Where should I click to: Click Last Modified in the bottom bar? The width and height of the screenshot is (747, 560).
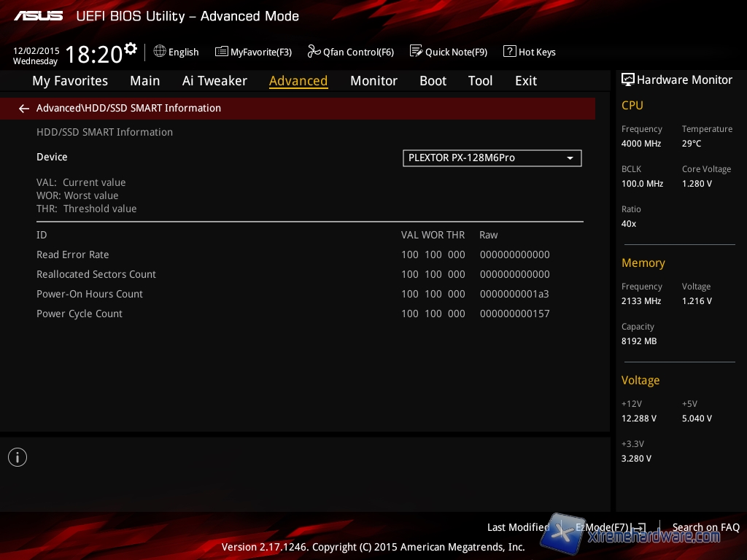click(518, 527)
